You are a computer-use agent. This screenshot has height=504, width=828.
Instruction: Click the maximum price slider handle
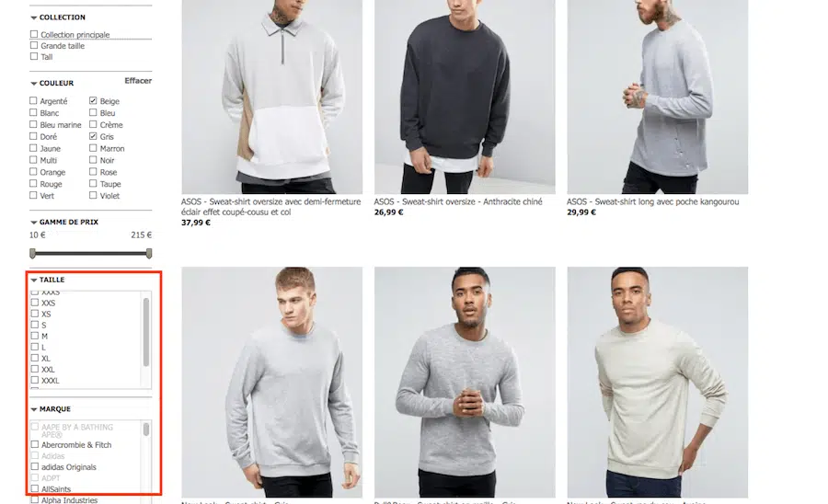click(x=149, y=254)
